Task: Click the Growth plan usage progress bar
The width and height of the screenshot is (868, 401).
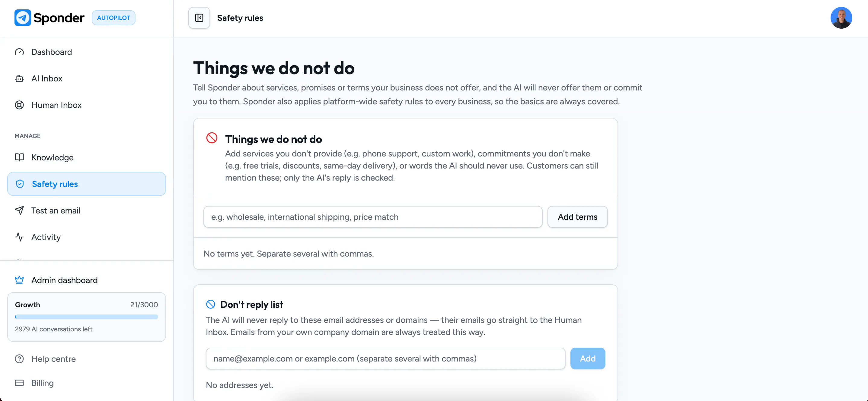Action: point(87,317)
